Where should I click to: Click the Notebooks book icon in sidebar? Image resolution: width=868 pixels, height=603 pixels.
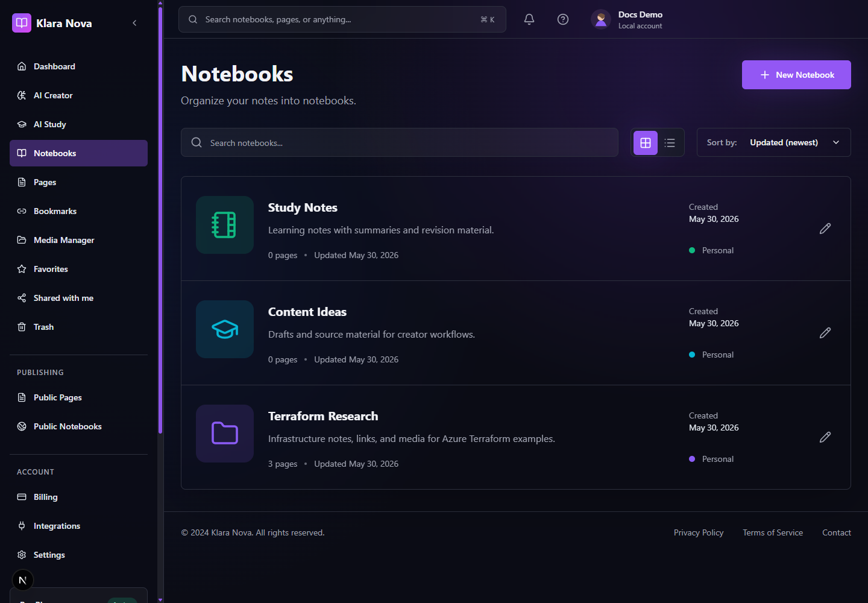point(22,153)
